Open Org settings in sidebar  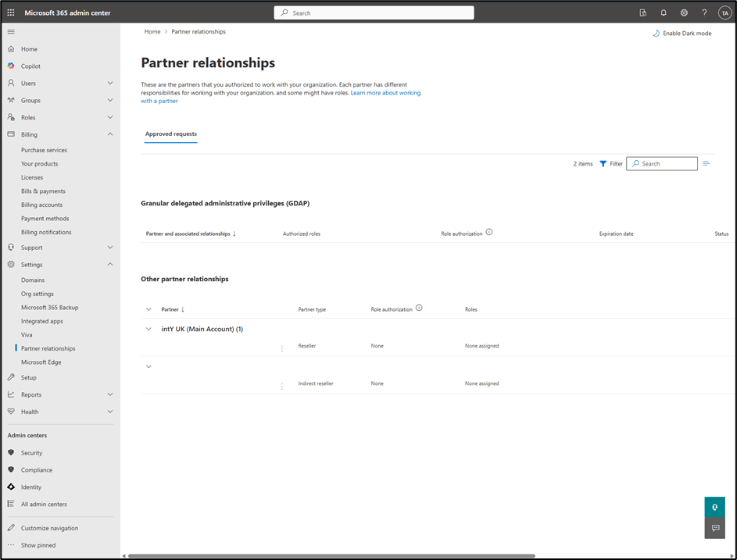click(38, 294)
